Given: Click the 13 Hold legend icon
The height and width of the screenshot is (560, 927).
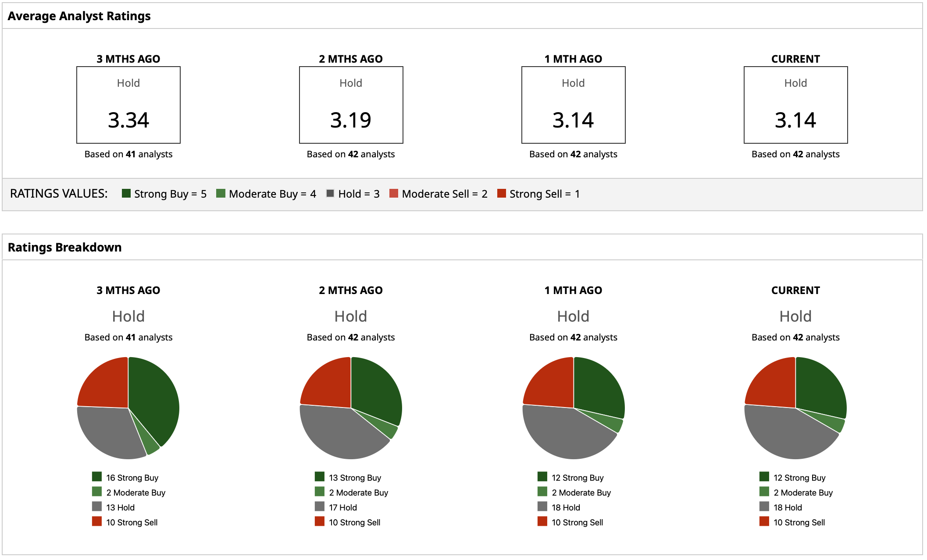Looking at the screenshot, I should (97, 507).
